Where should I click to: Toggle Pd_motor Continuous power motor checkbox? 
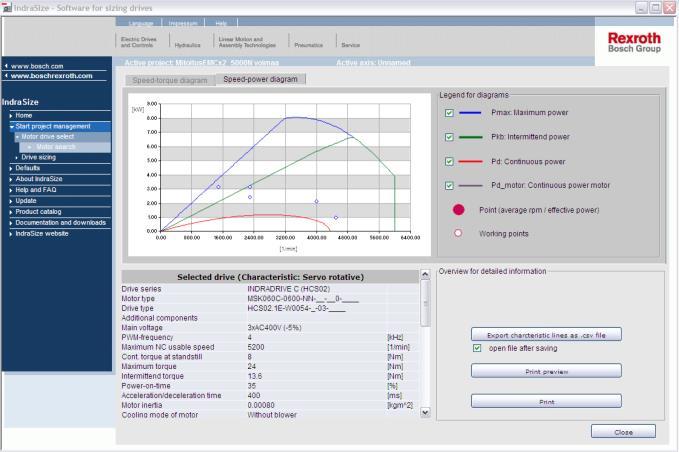(x=449, y=185)
